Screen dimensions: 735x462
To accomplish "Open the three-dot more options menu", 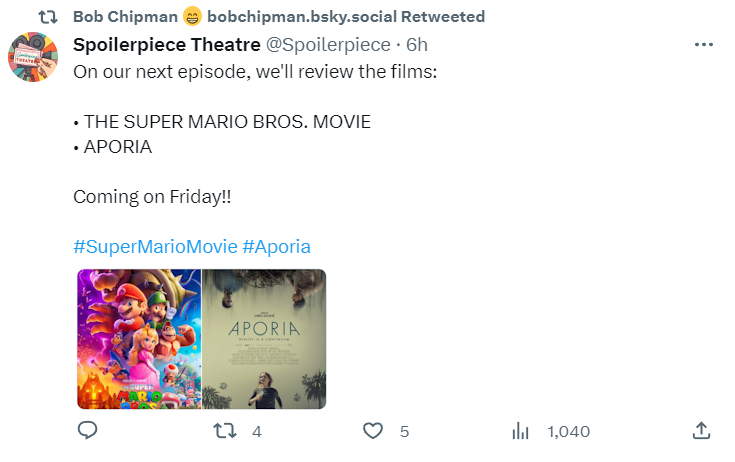I will (x=704, y=45).
